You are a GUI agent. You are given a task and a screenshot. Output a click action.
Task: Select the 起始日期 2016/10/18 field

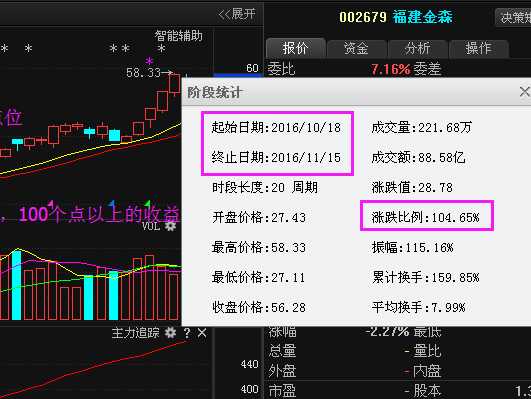point(276,127)
